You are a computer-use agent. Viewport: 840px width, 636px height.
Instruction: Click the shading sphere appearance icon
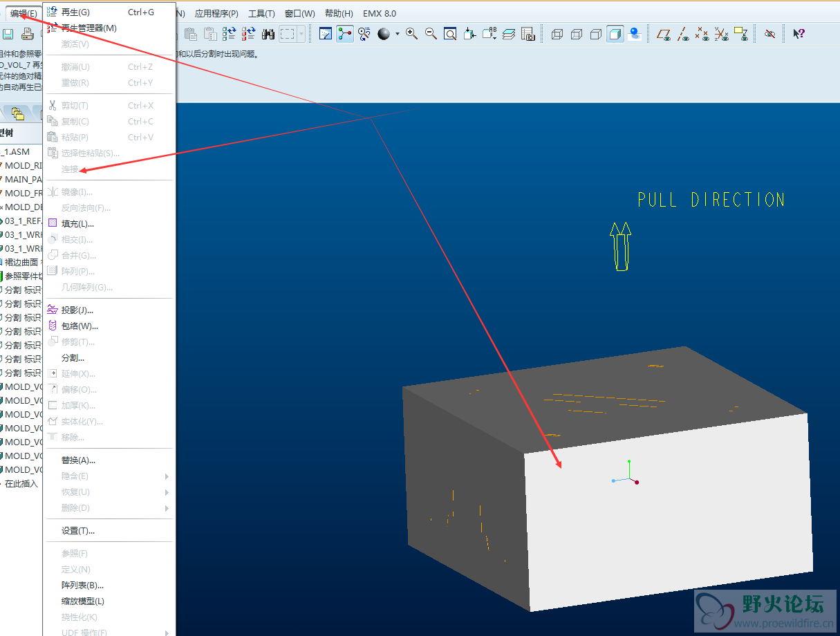(x=384, y=34)
